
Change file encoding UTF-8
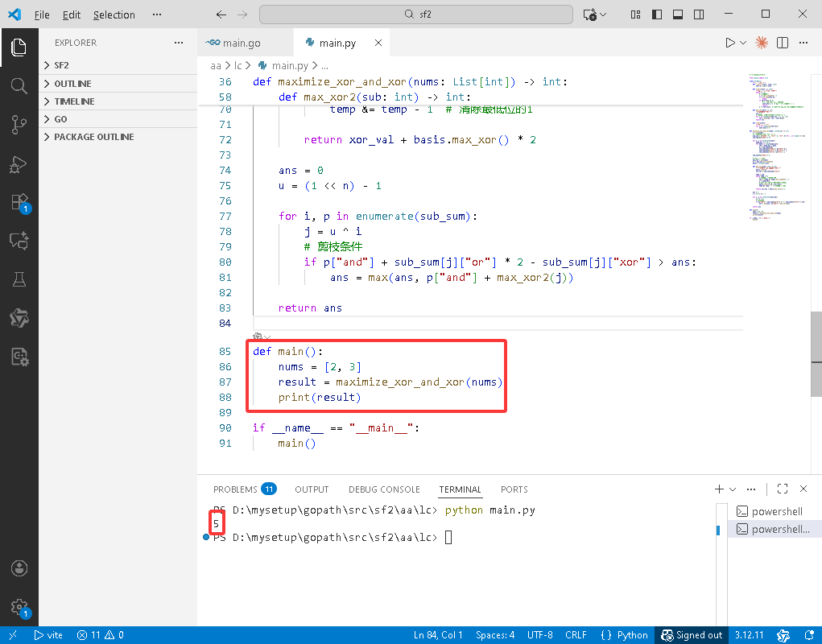[539, 635]
